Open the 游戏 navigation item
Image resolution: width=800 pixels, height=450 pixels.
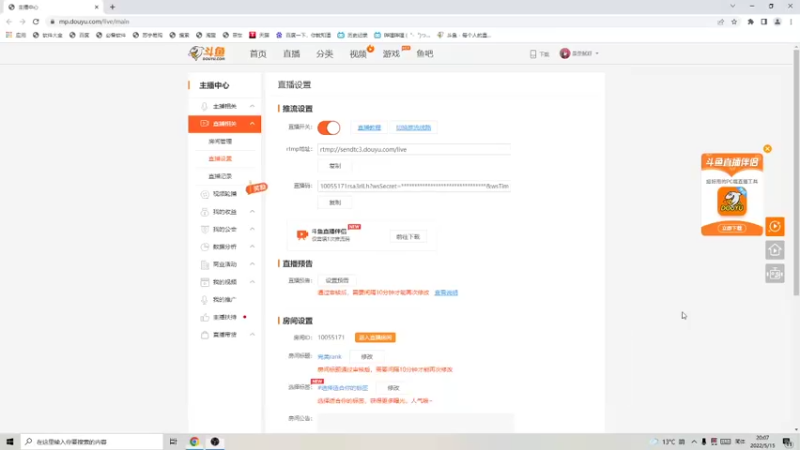tap(391, 54)
